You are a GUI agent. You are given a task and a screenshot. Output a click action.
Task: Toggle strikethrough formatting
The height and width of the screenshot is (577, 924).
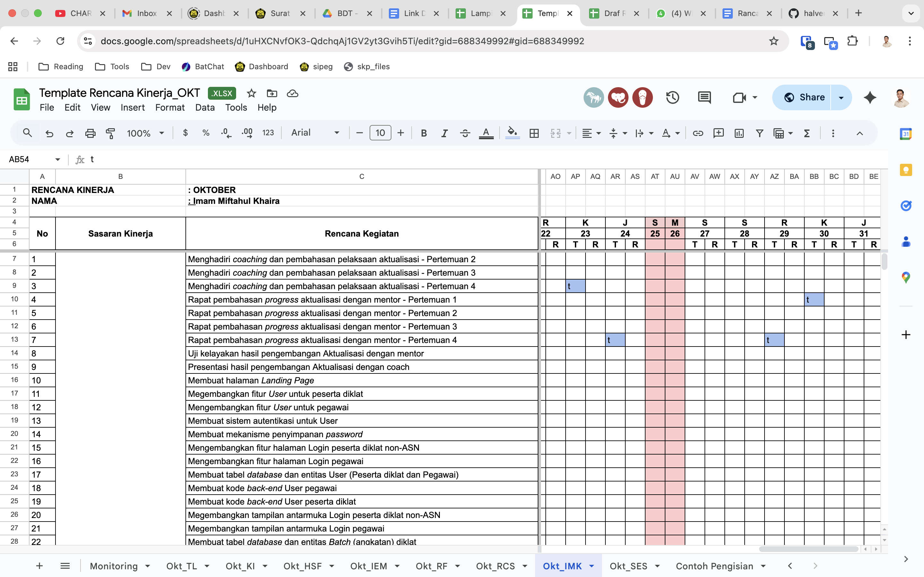click(465, 133)
